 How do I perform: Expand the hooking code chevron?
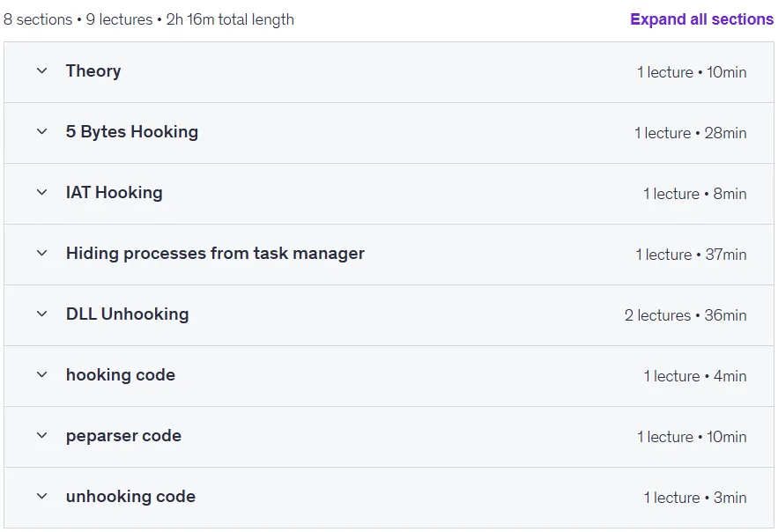(x=42, y=375)
